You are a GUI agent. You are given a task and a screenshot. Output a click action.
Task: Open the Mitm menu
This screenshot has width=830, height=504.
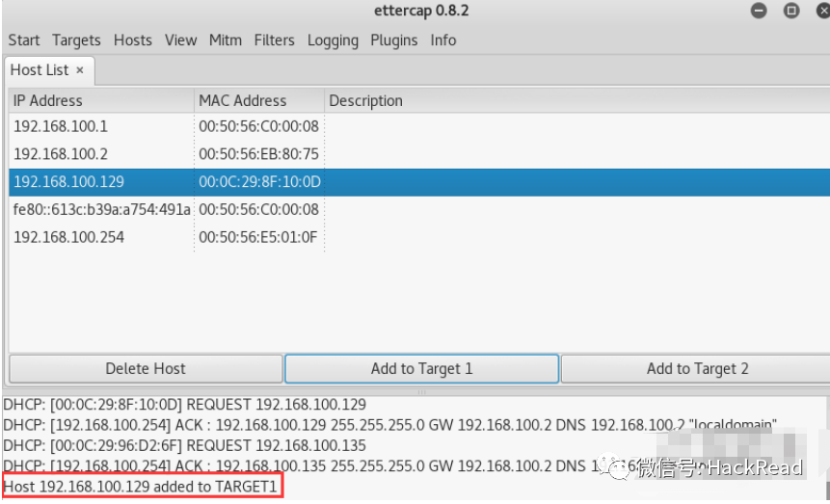click(x=226, y=40)
